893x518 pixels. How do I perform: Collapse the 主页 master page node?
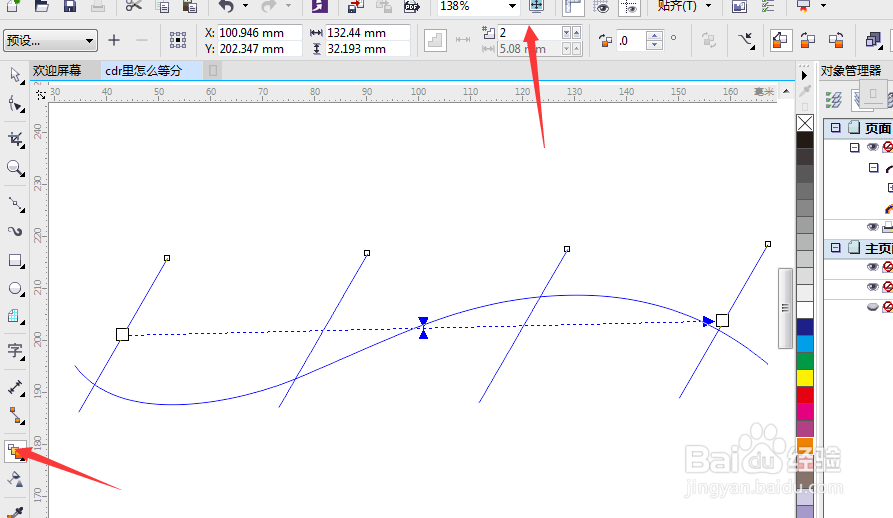click(835, 248)
